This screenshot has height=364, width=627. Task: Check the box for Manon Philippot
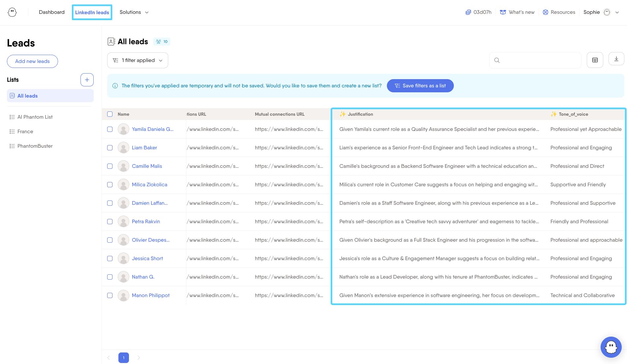110,295
